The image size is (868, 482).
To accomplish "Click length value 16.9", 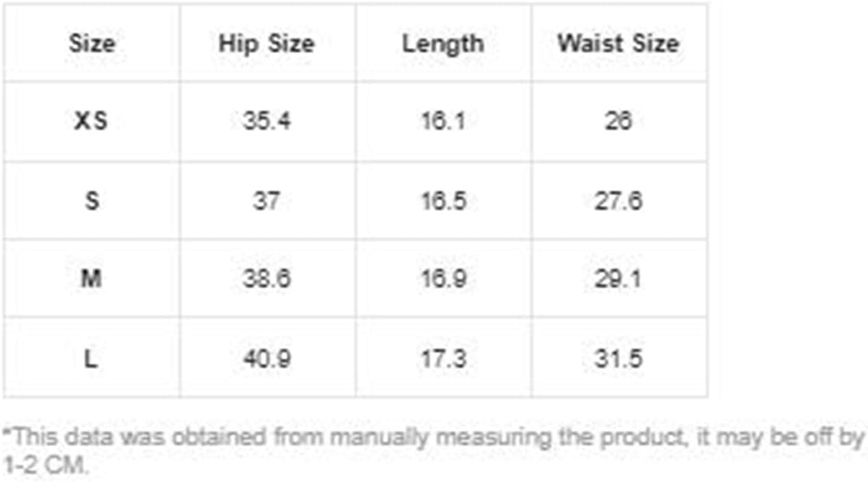I will point(443,279).
